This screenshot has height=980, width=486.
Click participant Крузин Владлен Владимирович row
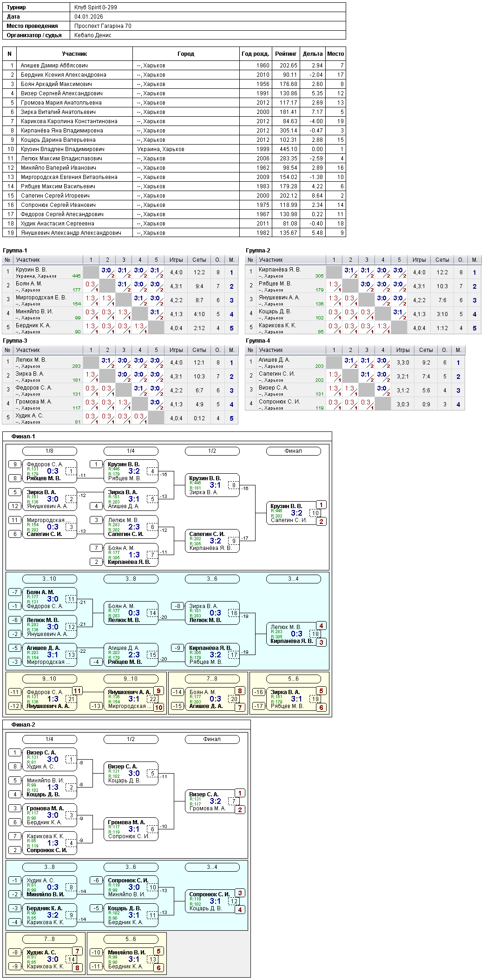point(174,149)
